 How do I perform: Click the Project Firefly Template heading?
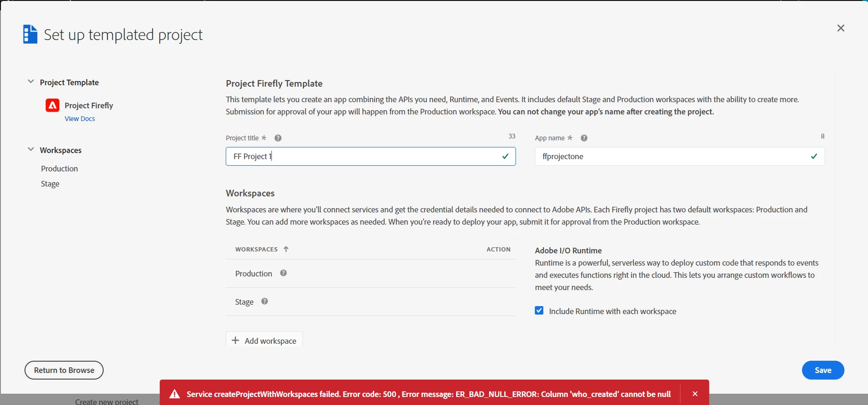274,83
